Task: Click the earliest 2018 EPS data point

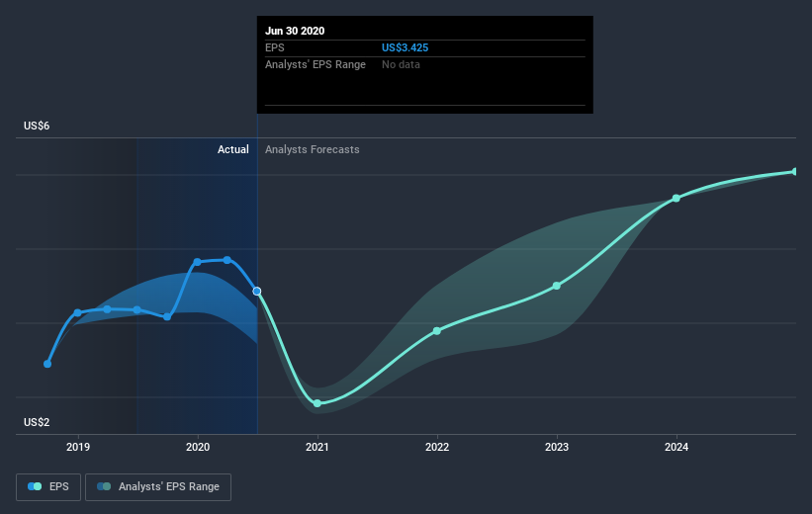Action: tap(47, 364)
